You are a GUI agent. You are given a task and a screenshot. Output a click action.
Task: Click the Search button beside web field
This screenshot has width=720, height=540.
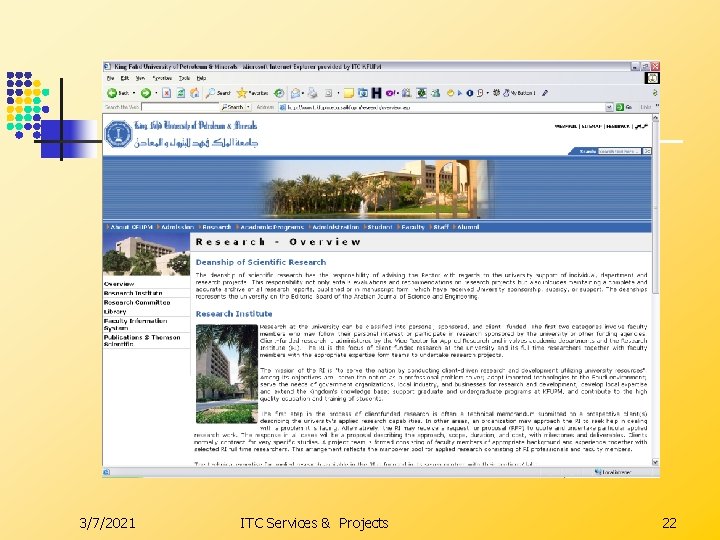[233, 107]
